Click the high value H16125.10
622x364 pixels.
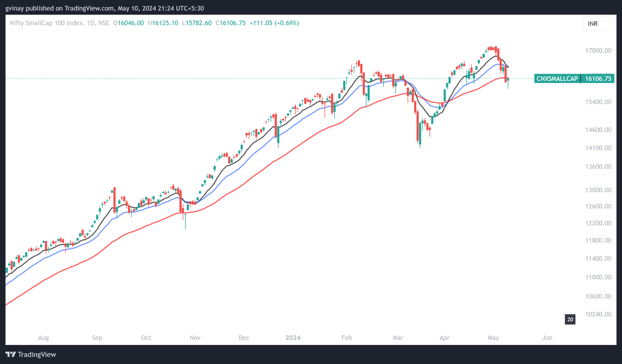click(x=163, y=23)
